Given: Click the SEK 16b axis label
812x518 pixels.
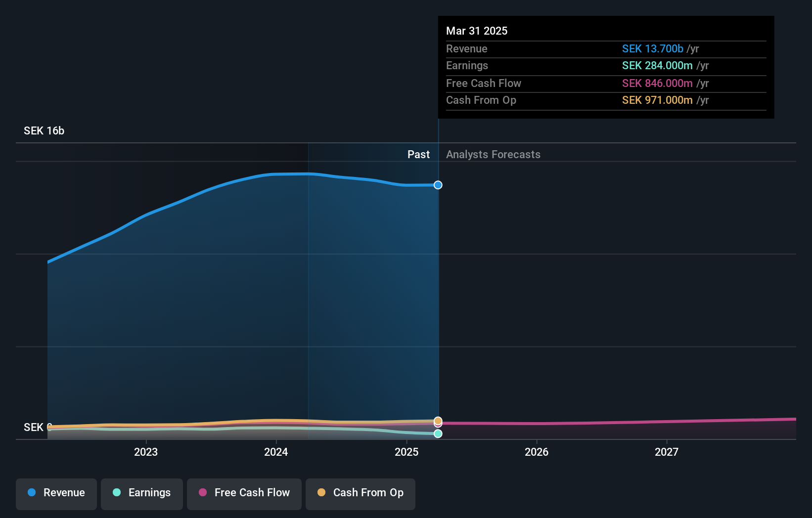Looking at the screenshot, I should coord(44,130).
